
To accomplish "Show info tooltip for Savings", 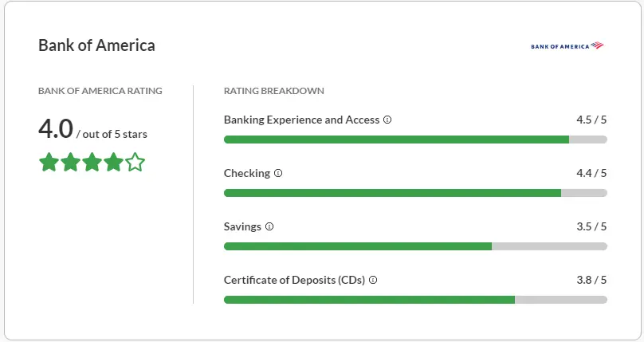I will [269, 226].
